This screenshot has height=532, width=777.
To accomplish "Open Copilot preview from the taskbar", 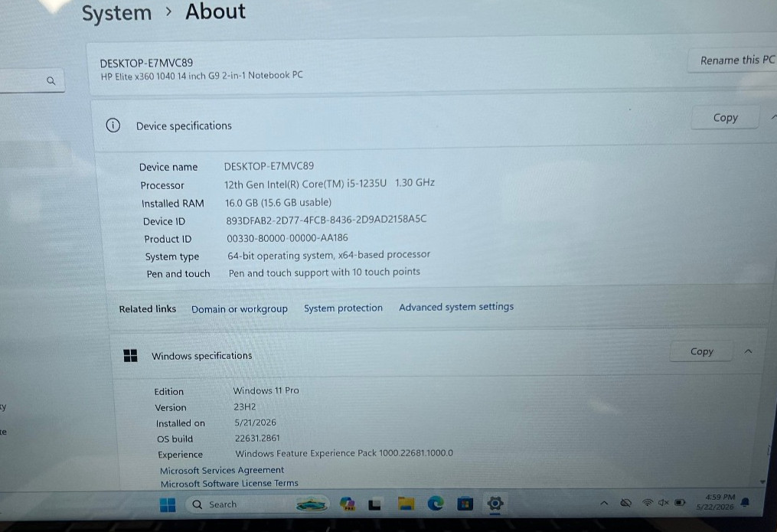I will coord(348,504).
